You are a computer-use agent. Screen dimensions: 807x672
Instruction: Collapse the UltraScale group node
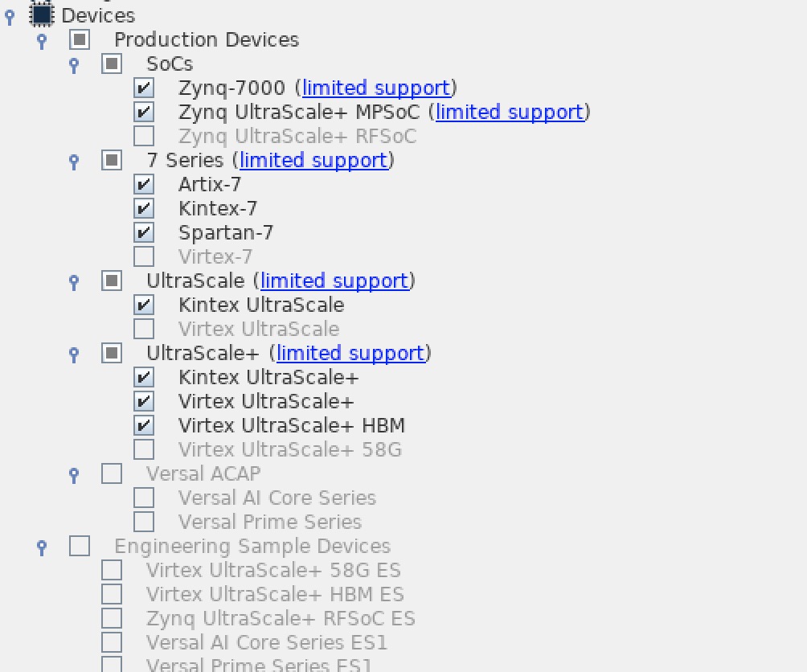click(73, 281)
